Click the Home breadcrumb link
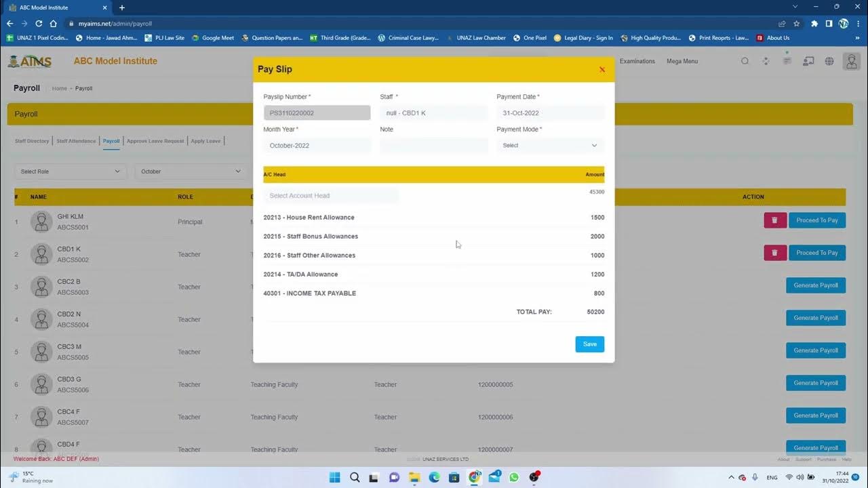The height and width of the screenshot is (488, 868). click(60, 89)
